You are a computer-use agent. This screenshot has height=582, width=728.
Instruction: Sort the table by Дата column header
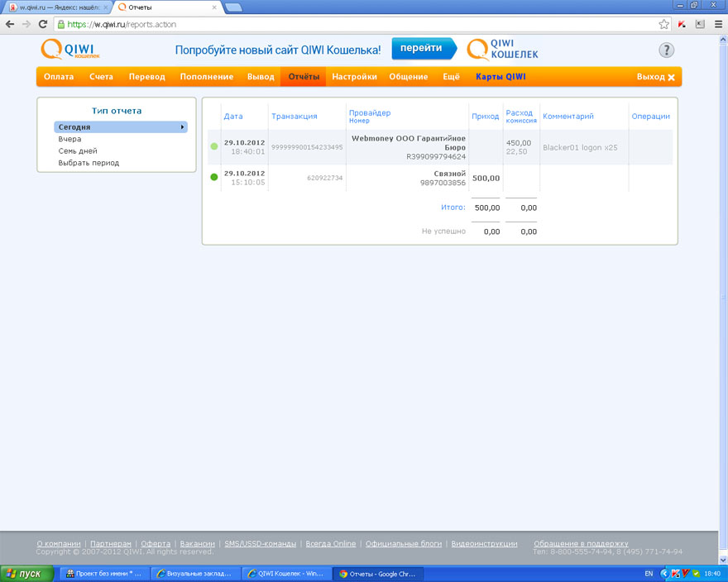pyautogui.click(x=233, y=117)
